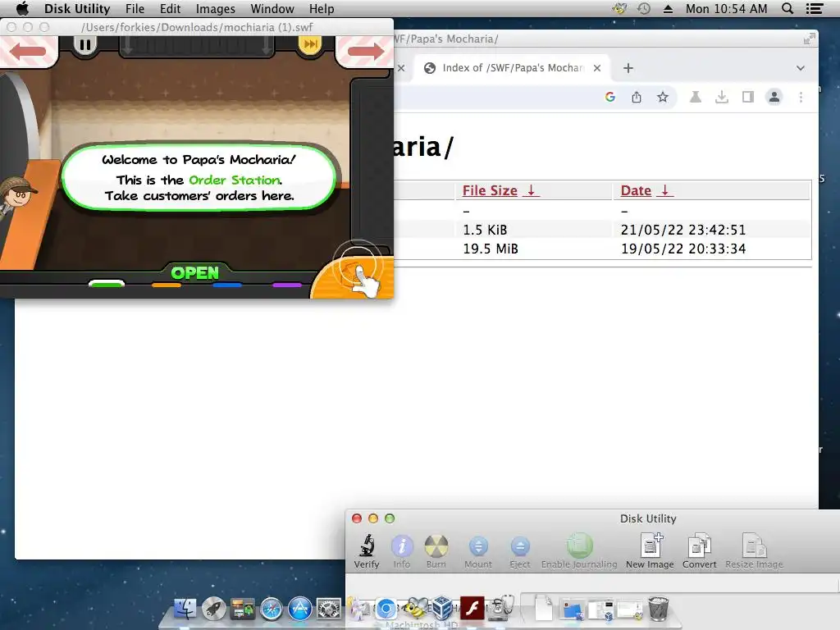Pause the Mocharia game tutorial

(84, 45)
